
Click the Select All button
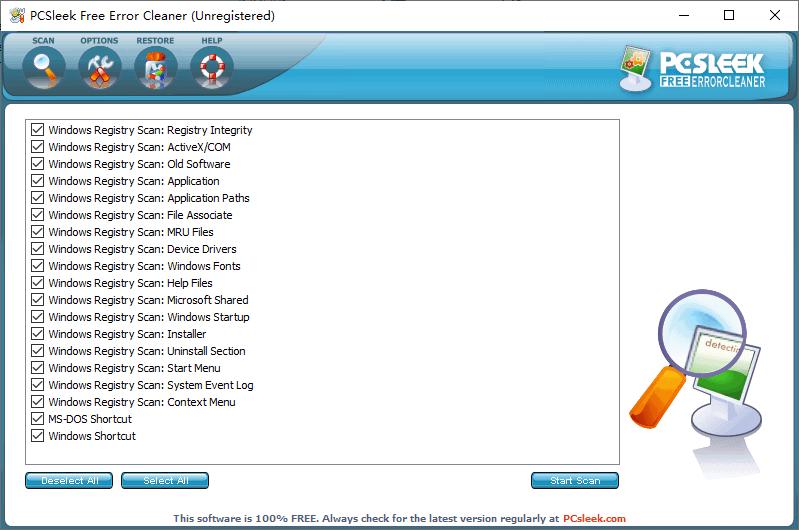165,480
